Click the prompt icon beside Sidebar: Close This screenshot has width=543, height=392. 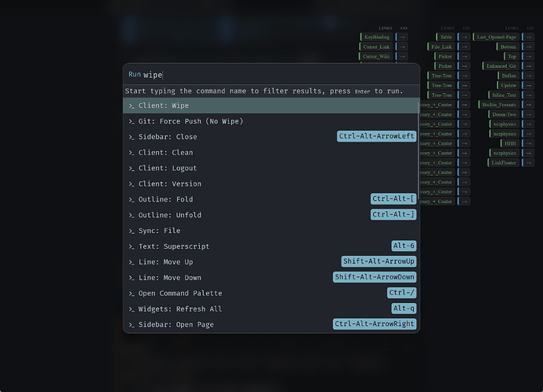pos(131,137)
